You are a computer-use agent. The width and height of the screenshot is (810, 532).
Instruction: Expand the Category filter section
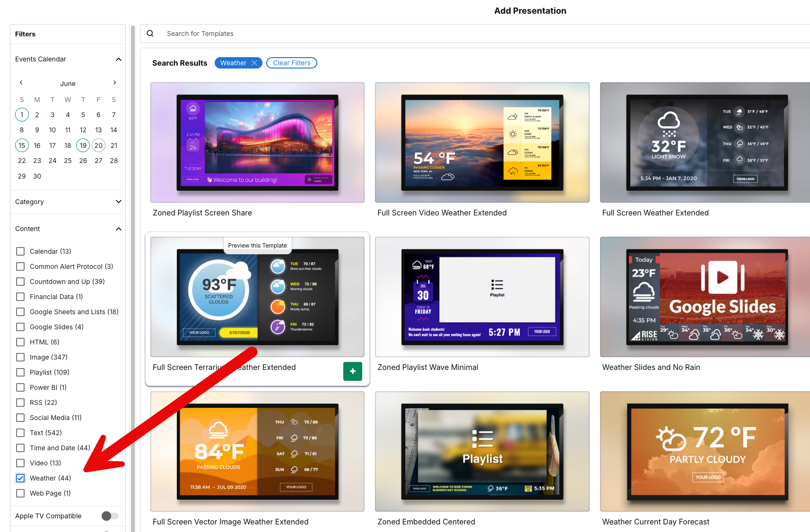pyautogui.click(x=119, y=202)
